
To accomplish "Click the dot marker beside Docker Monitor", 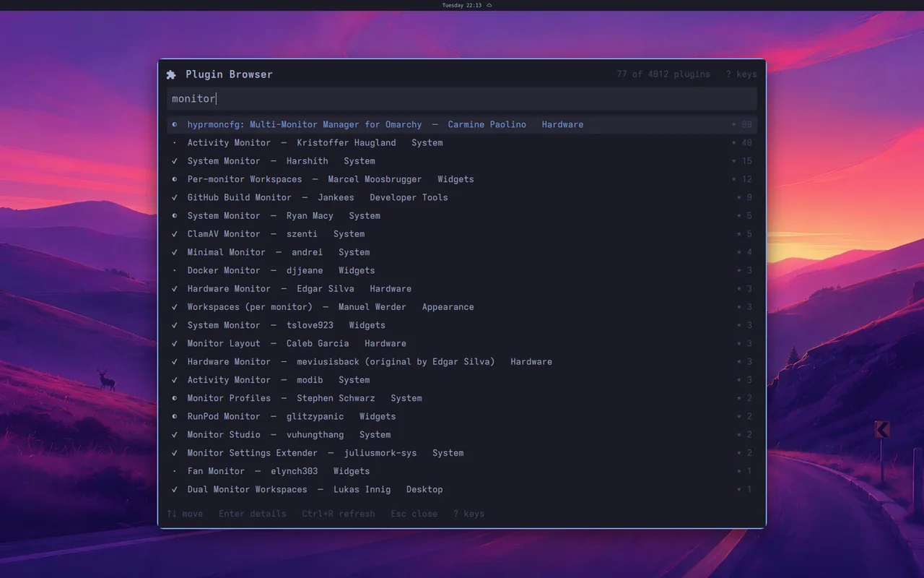I will click(175, 270).
